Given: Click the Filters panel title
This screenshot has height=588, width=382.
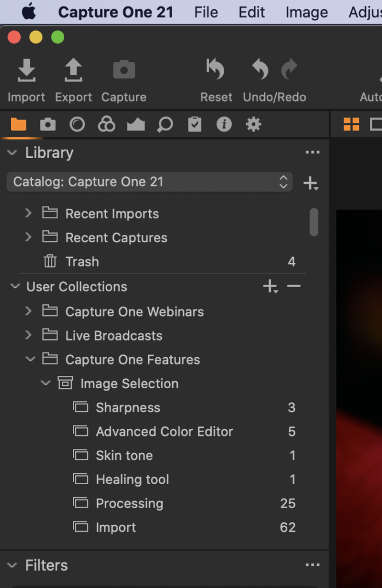Looking at the screenshot, I should [x=46, y=565].
